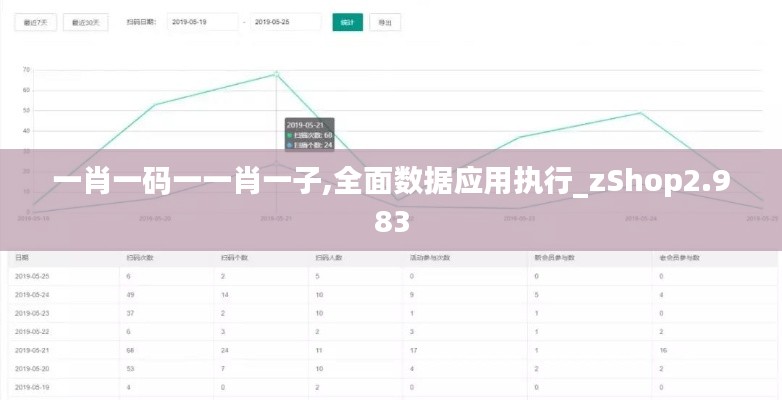Click the 2019-05-20 x-axis label
Image resolution: width=782 pixels, height=400 pixels.
(x=155, y=218)
